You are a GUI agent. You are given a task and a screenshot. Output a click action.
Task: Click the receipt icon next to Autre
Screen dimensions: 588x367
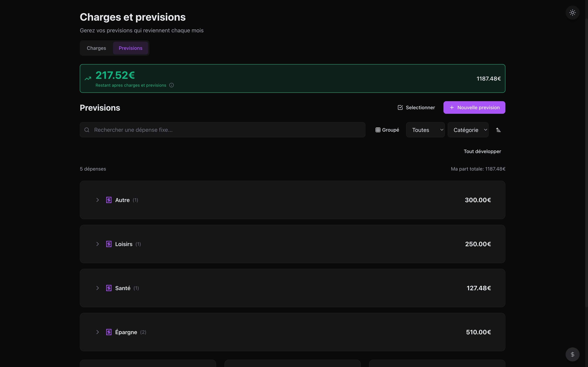coord(109,200)
